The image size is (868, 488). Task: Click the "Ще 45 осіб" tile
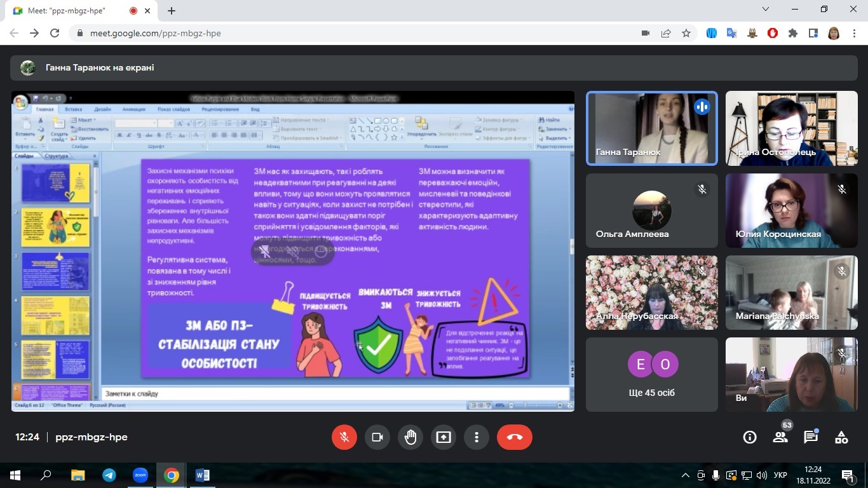(x=652, y=374)
